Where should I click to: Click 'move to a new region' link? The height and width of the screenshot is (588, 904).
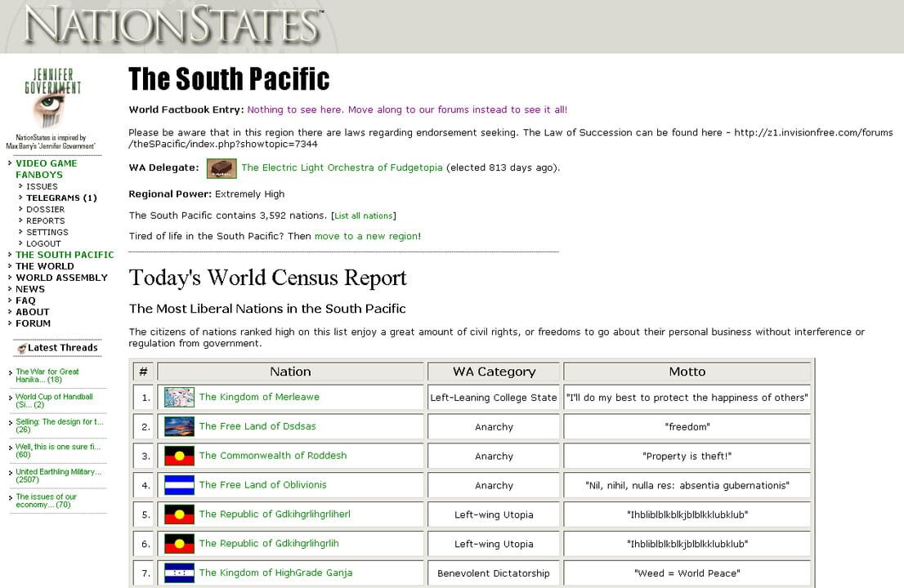tap(366, 236)
